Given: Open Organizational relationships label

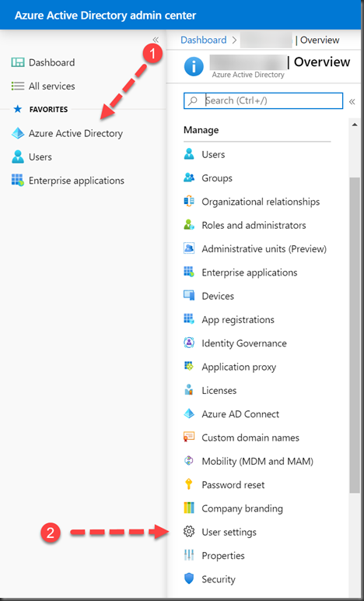Looking at the screenshot, I should click(x=261, y=202).
